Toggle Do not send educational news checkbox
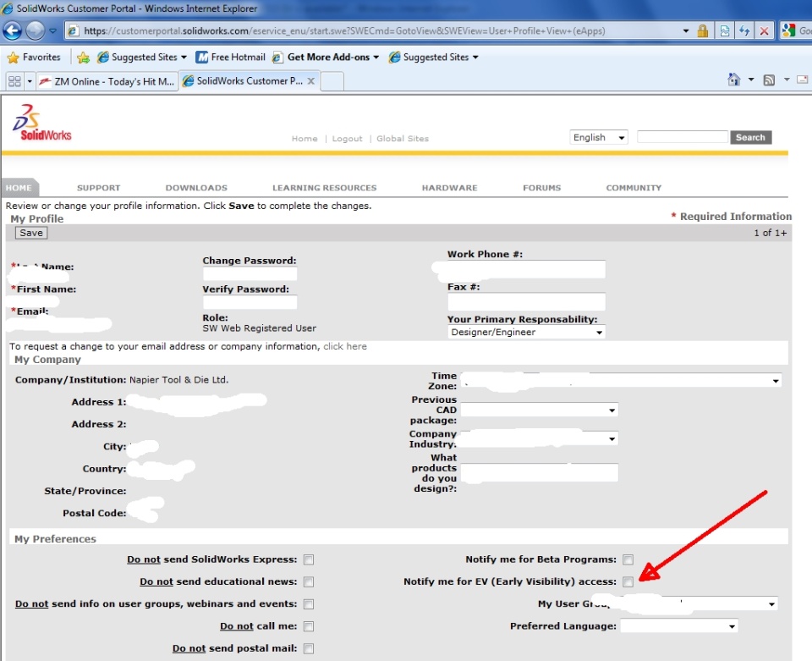Screen dimensions: 812x661 309,582
